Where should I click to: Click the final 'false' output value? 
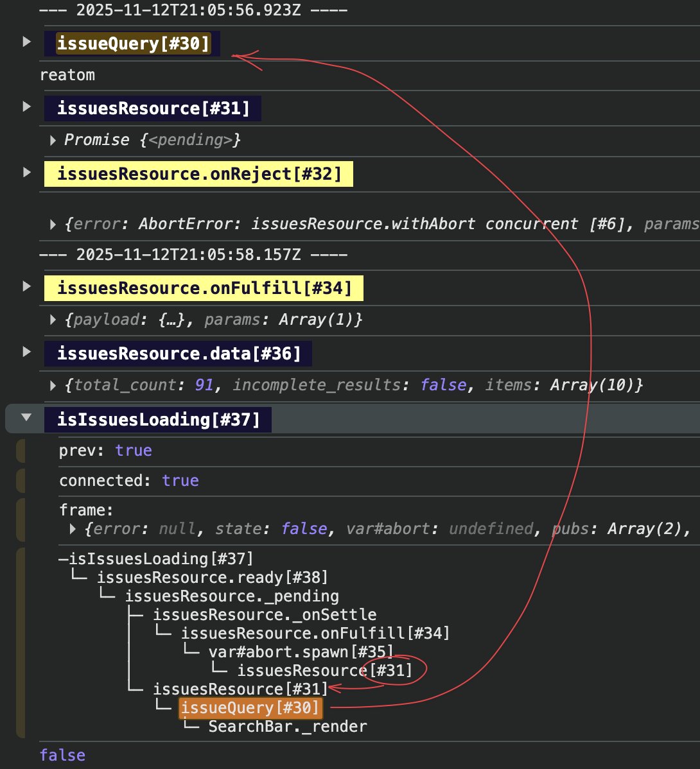pyautogui.click(x=62, y=756)
